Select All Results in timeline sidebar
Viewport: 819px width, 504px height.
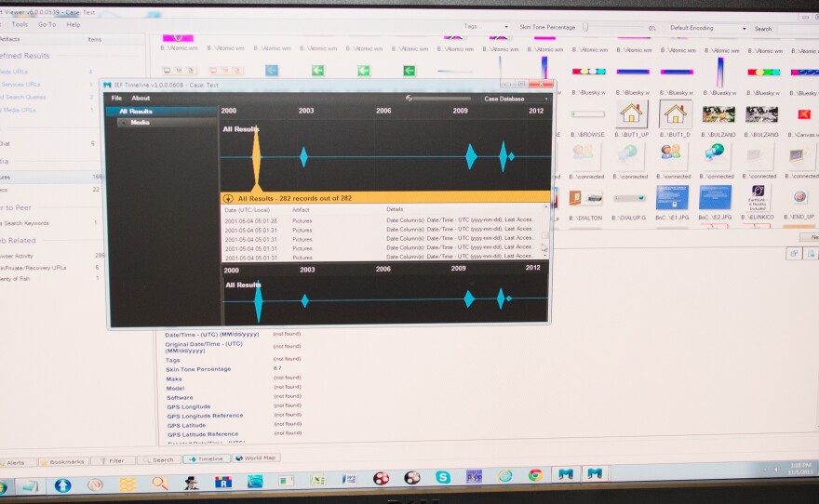[x=136, y=112]
